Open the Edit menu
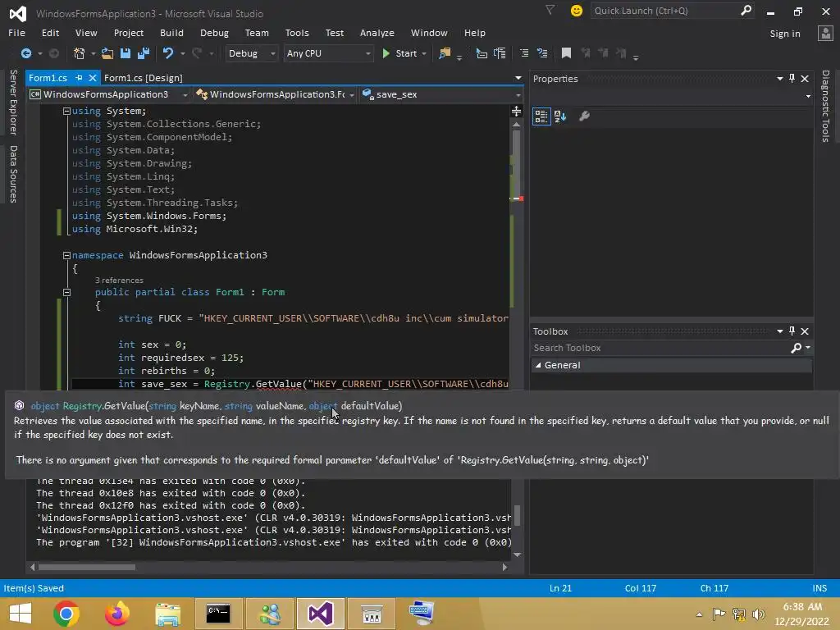The height and width of the screenshot is (630, 840). click(x=50, y=33)
